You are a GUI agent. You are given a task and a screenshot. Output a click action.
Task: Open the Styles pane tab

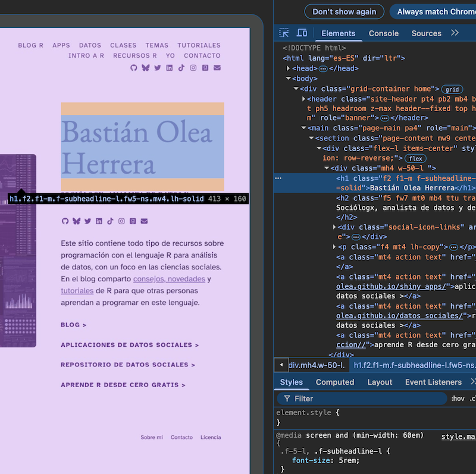pyautogui.click(x=291, y=382)
